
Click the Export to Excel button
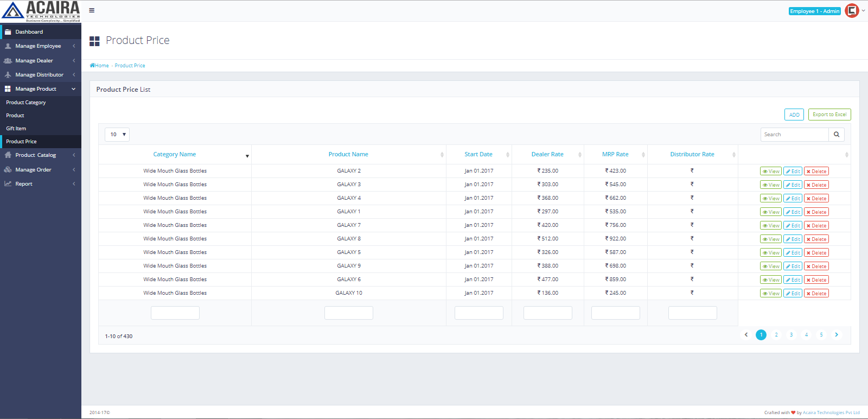point(829,115)
